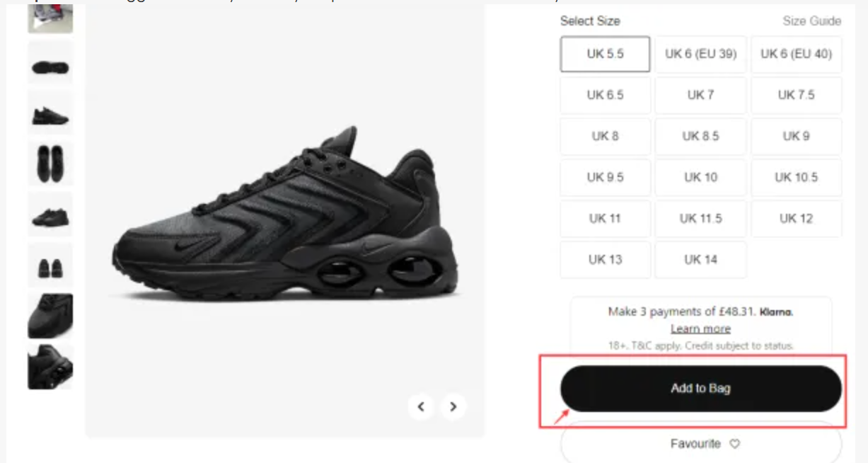The width and height of the screenshot is (868, 463).
Task: Choose size UK 6 (EU 39)
Action: coord(700,55)
